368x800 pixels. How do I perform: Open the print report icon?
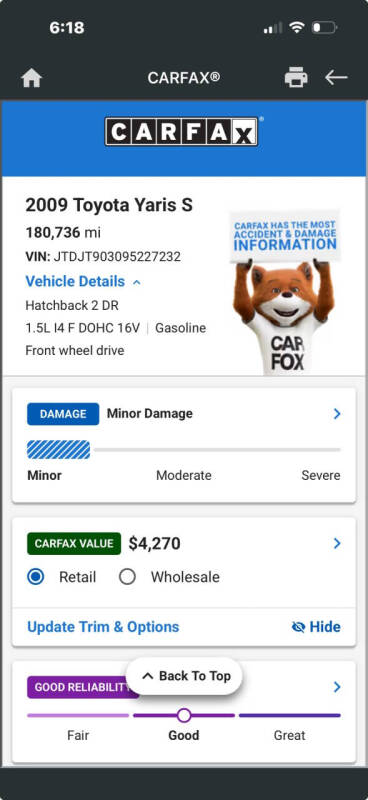coord(296,78)
